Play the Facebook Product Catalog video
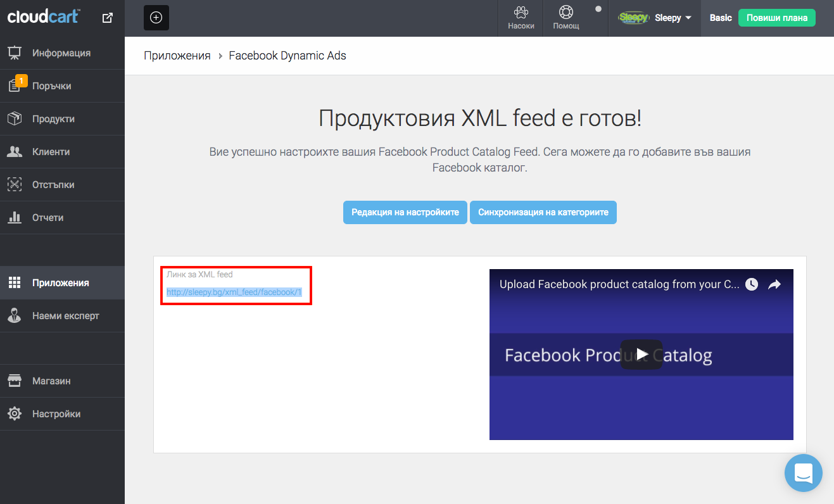834x504 pixels. 641,355
